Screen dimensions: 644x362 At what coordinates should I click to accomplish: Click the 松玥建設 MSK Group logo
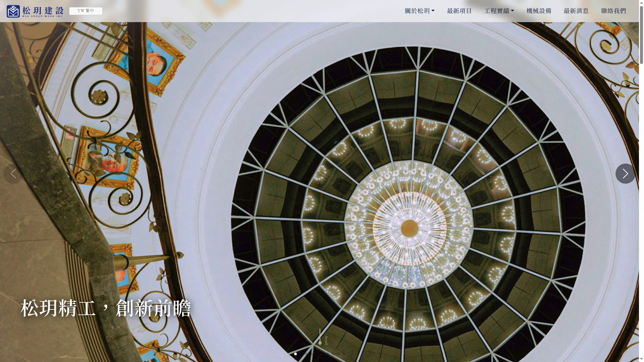click(x=35, y=11)
